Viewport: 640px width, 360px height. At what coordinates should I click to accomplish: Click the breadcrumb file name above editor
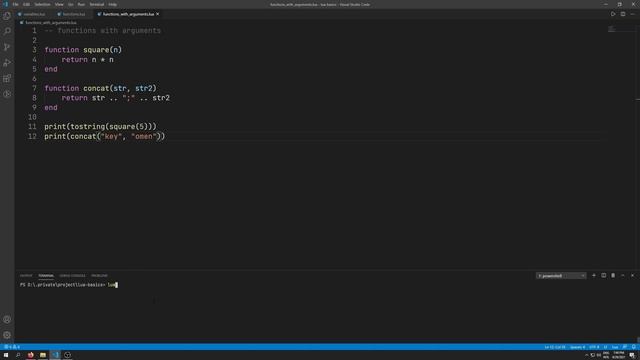click(x=51, y=22)
